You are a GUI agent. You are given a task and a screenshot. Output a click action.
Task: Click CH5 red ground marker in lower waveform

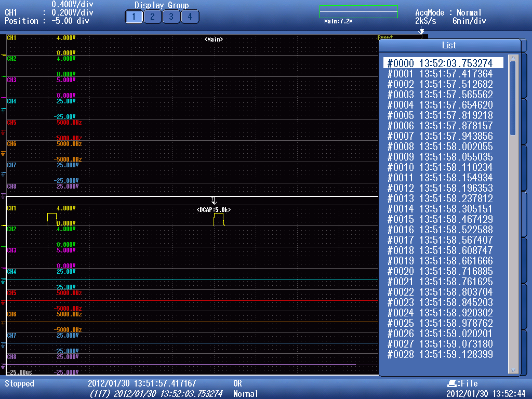pos(3,302)
